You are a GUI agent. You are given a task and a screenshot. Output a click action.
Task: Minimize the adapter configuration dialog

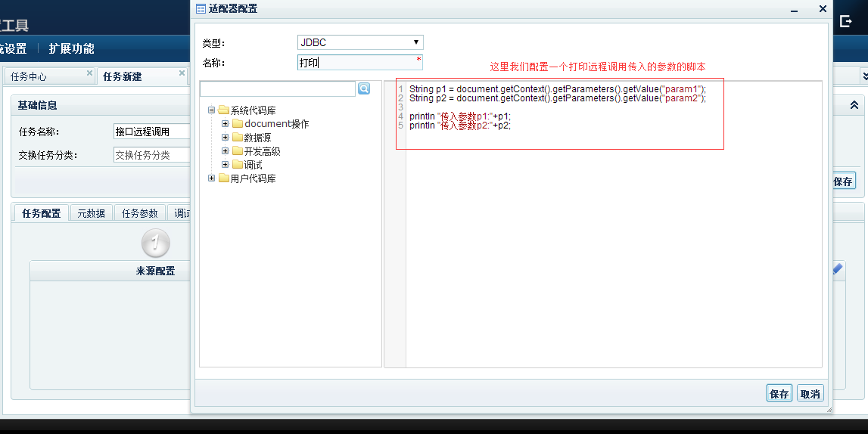[795, 10]
